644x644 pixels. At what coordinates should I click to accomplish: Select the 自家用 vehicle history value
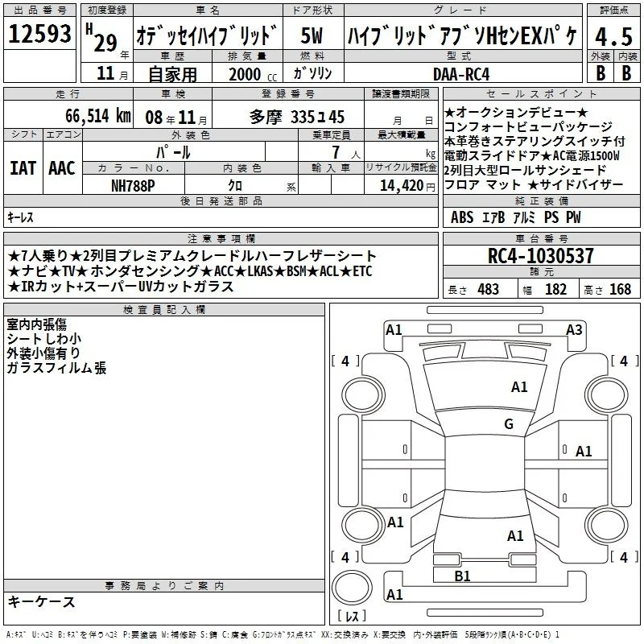(x=172, y=74)
